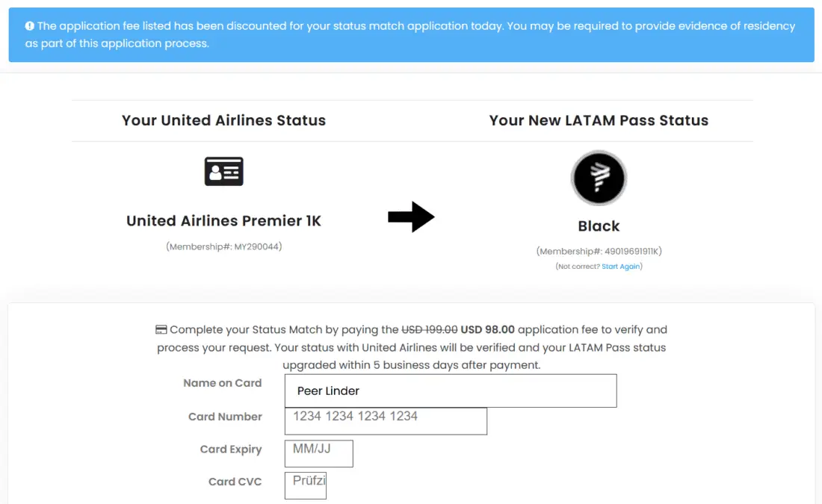The height and width of the screenshot is (504, 822).
Task: Click the 'Your New LATAM Pass Status' heading
Action: pyautogui.click(x=599, y=120)
